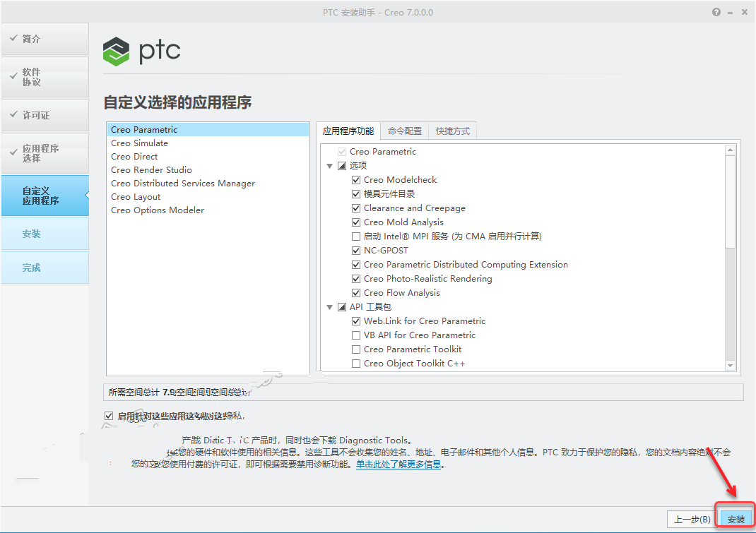Enable Creo Parametric Toolkit checkbox
The height and width of the screenshot is (533, 756).
(356, 349)
